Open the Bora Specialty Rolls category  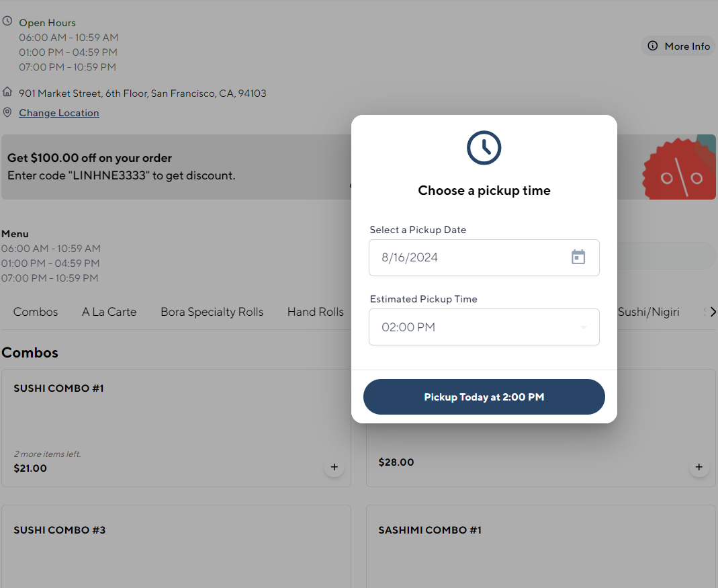point(212,312)
